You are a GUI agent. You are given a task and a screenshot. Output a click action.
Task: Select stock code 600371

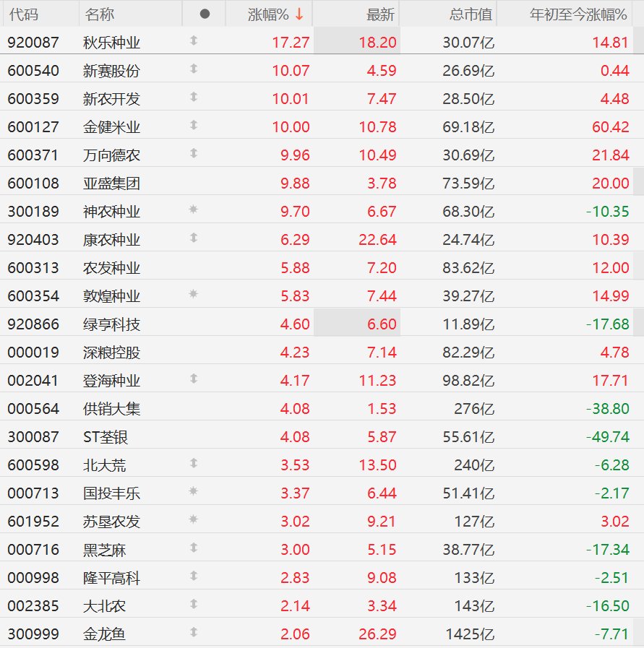click(33, 155)
